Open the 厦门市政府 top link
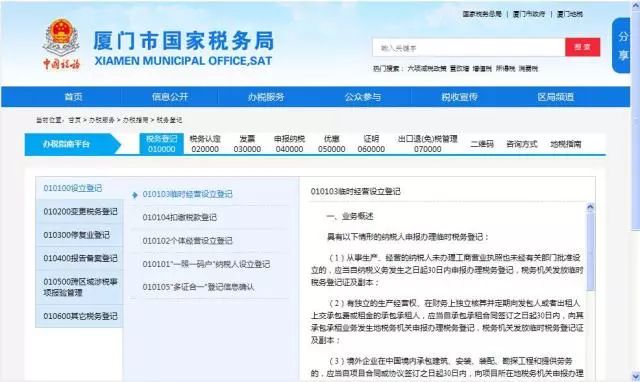 [529, 14]
